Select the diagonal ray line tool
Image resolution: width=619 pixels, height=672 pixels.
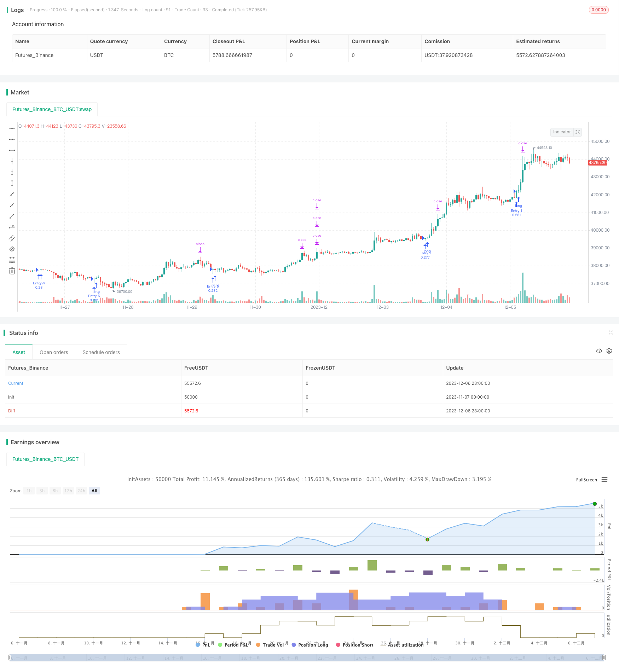click(12, 205)
